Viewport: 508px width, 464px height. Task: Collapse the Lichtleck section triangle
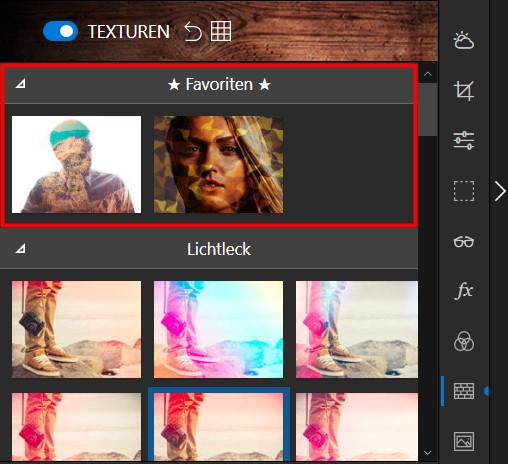[20, 249]
